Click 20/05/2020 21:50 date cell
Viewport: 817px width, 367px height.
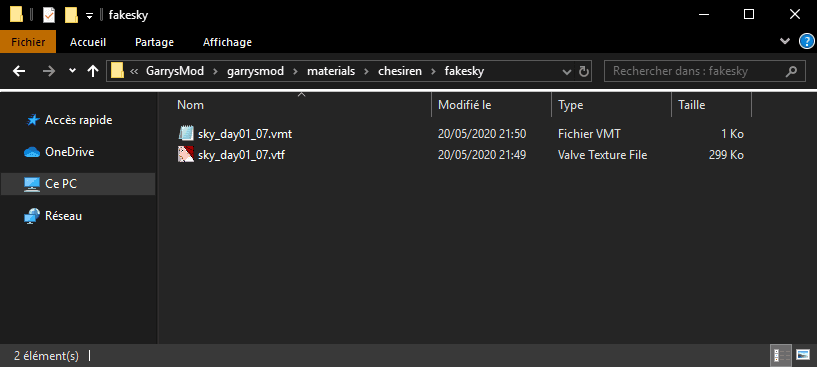click(x=482, y=134)
